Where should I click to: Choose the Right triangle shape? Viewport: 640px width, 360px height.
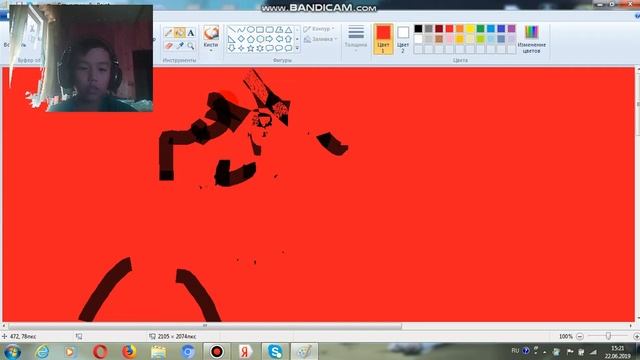pos(231,39)
